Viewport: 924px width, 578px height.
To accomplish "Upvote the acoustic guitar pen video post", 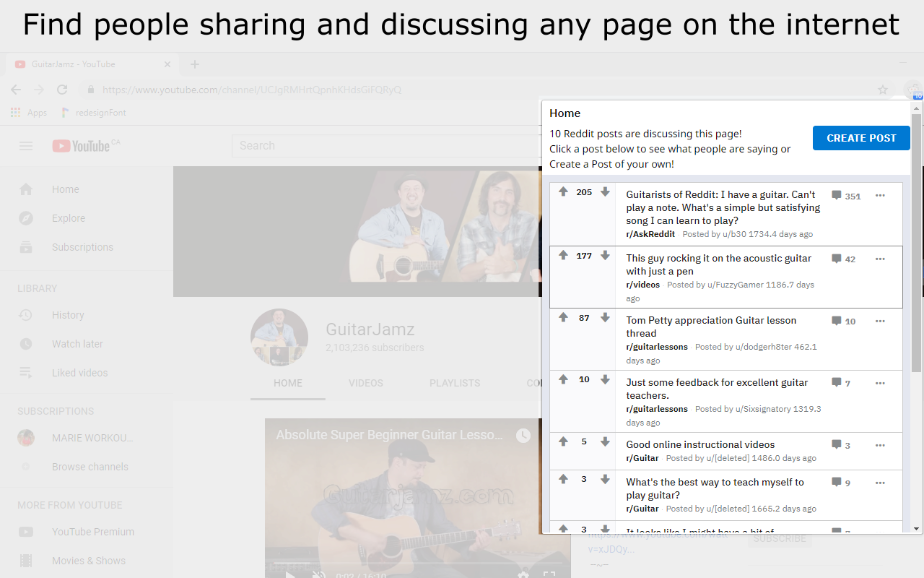I will point(563,256).
